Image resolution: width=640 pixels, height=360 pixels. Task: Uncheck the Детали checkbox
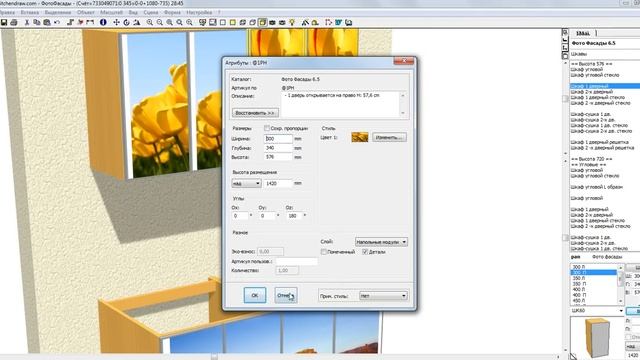[x=365, y=252]
